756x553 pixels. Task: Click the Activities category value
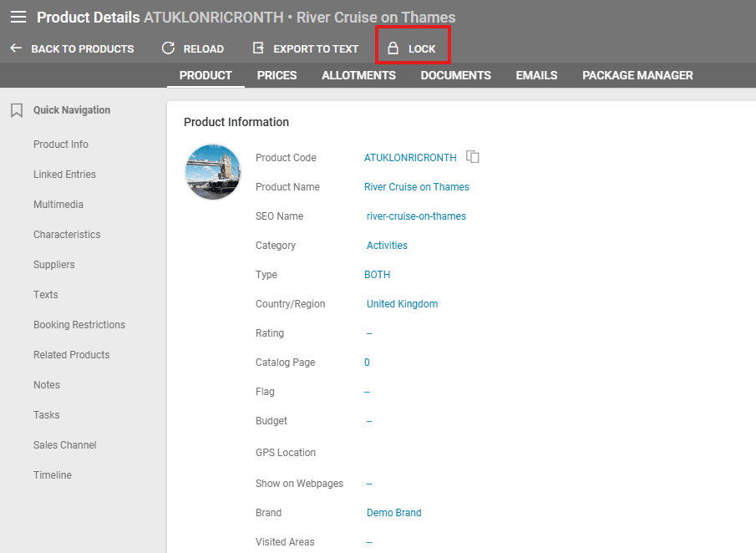click(x=387, y=246)
